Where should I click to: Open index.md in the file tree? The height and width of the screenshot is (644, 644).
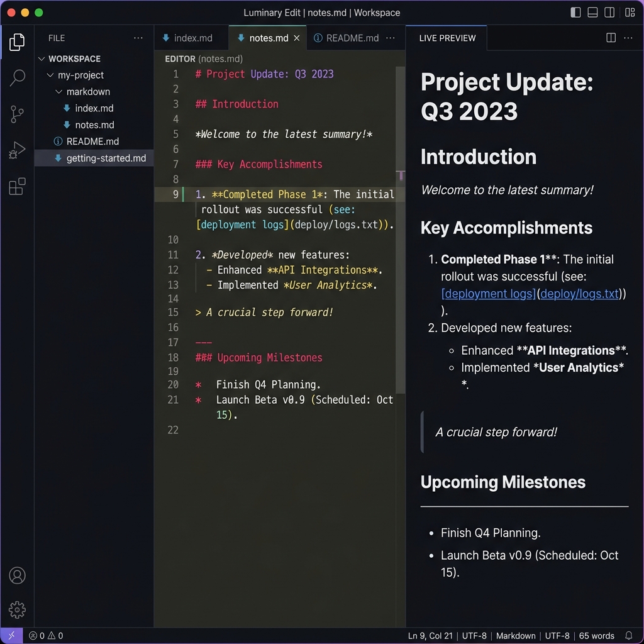[94, 108]
